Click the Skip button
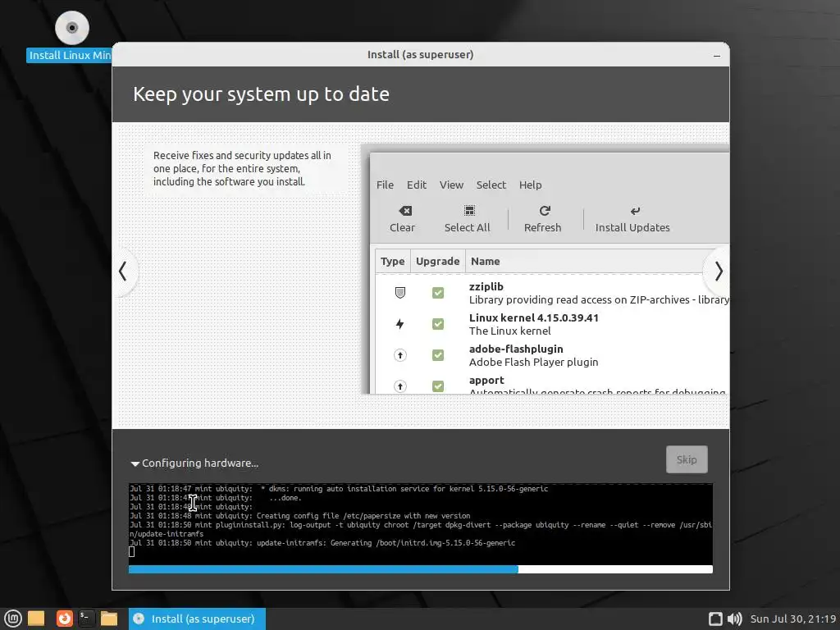The width and height of the screenshot is (840, 630). pos(687,459)
